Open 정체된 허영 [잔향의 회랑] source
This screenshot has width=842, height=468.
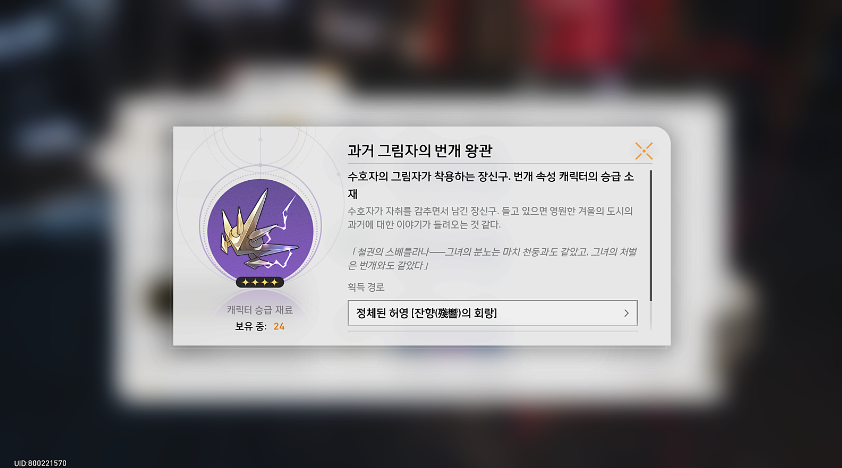492,313
